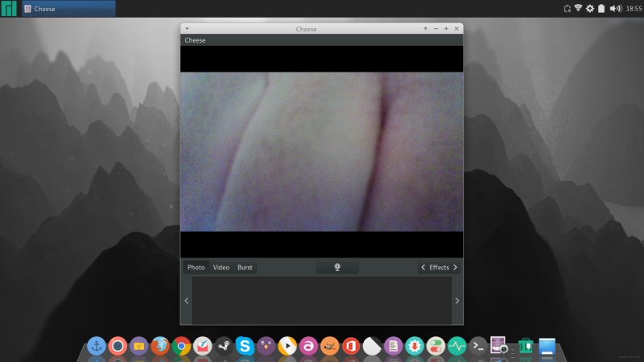Go to next effects page arrow
Image resolution: width=644 pixels, height=362 pixels.
tap(455, 267)
